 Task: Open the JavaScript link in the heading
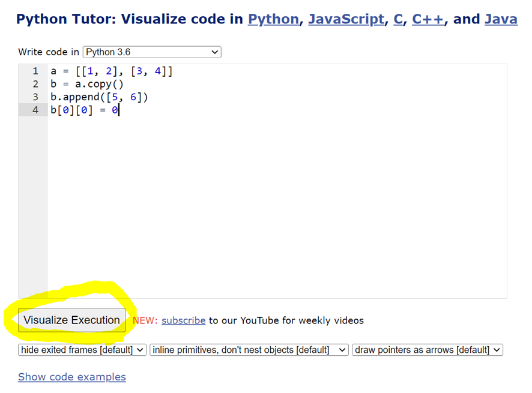pyautogui.click(x=346, y=19)
